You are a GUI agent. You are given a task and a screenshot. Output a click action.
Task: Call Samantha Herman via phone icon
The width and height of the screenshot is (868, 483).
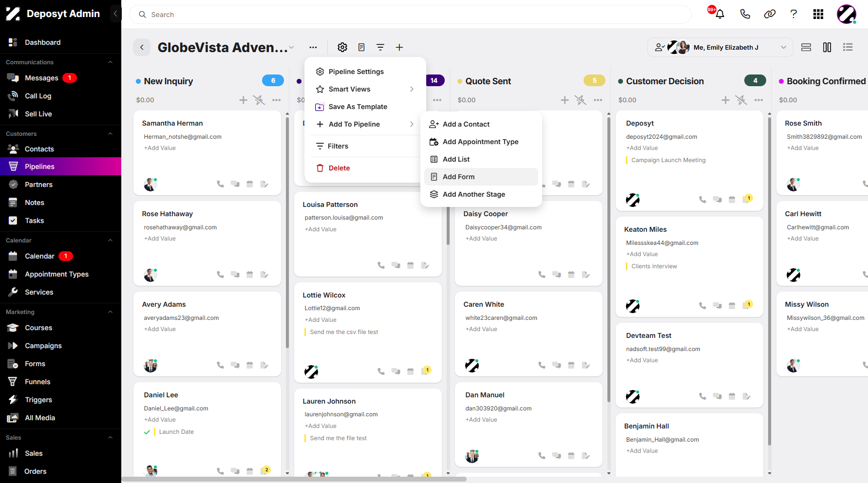pos(220,184)
